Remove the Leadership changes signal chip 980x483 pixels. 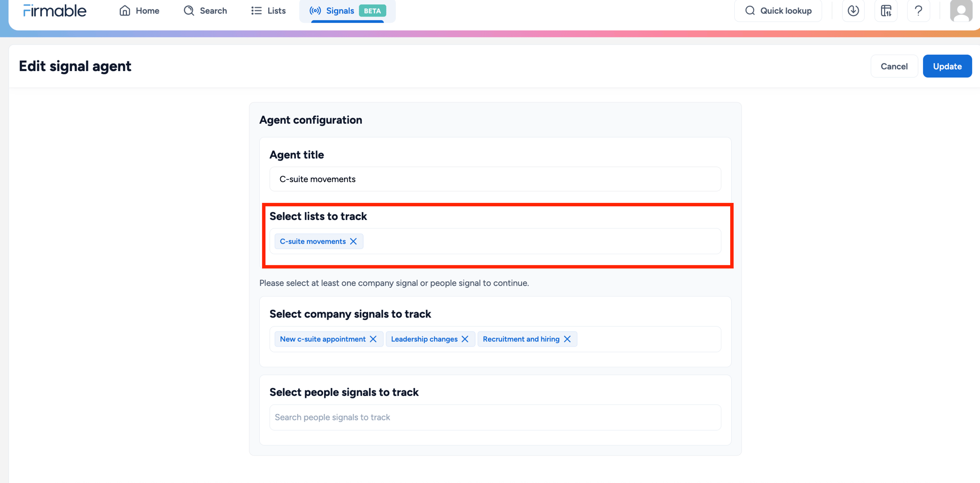[x=466, y=339]
